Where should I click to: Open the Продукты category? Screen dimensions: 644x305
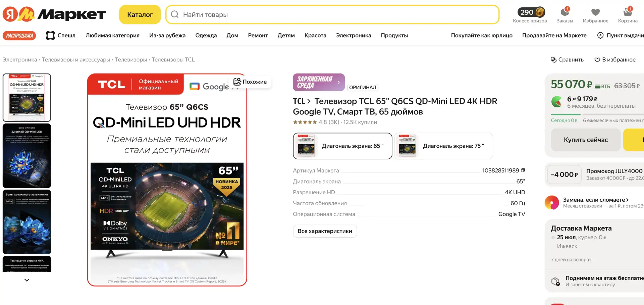pyautogui.click(x=394, y=35)
